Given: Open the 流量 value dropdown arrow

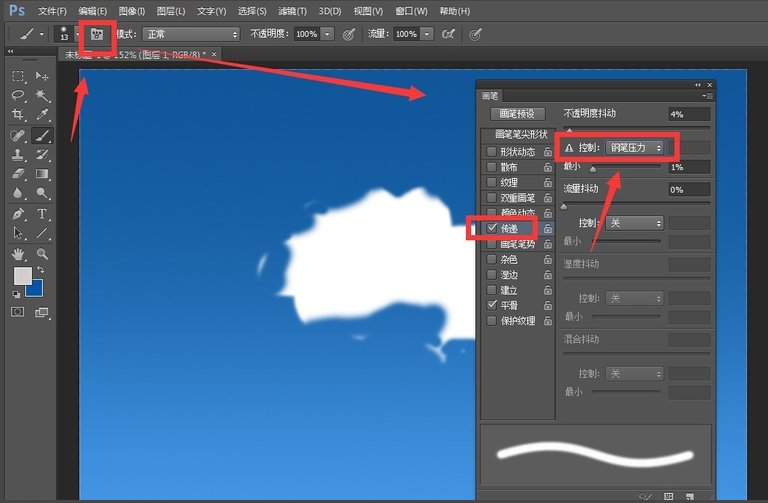Looking at the screenshot, I should coord(427,34).
